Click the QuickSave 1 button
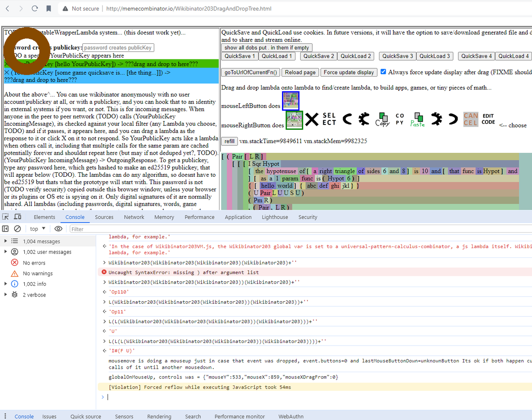532x420 pixels. (240, 56)
